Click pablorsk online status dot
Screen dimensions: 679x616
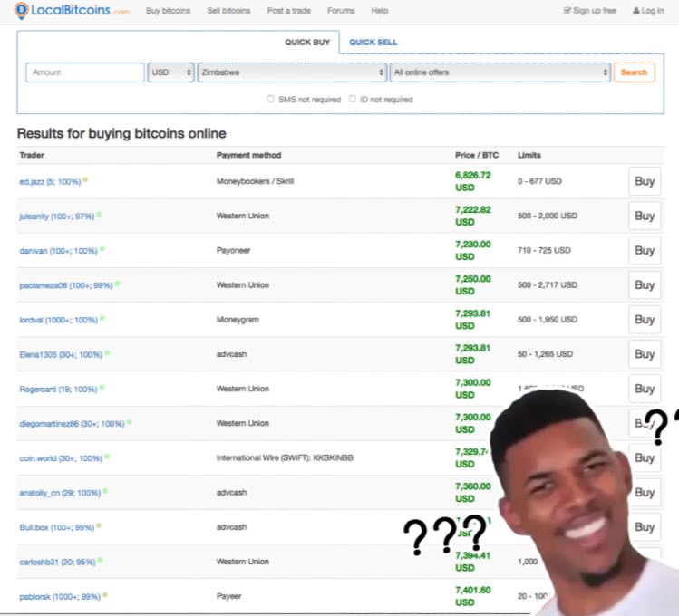(x=105, y=595)
